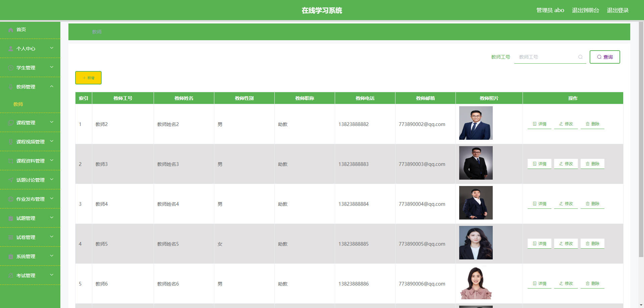Click the 查询 search button
Screen dimensions: 644x308
click(605, 57)
